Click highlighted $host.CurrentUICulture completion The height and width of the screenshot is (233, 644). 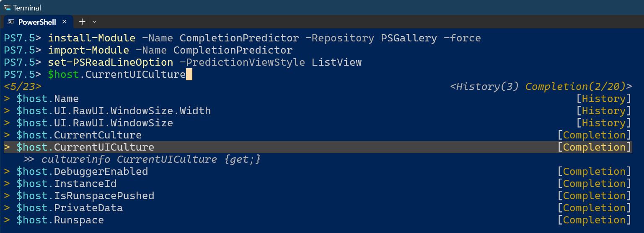85,147
